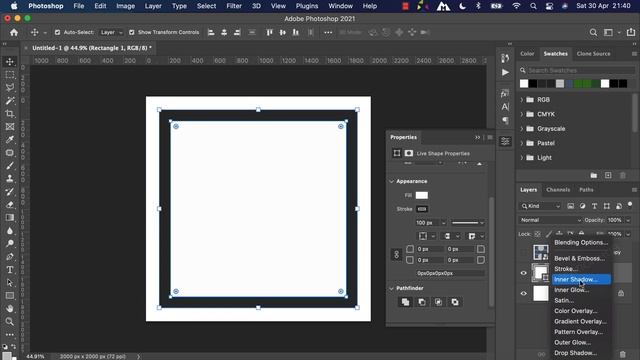Pick the first white swatch in Swatches
This screenshot has height=360, width=640.
524,84
